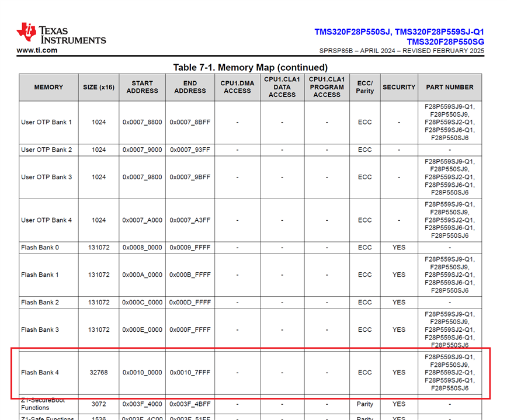
Task: Click end address 0x0007_93FF
Action: (x=190, y=150)
